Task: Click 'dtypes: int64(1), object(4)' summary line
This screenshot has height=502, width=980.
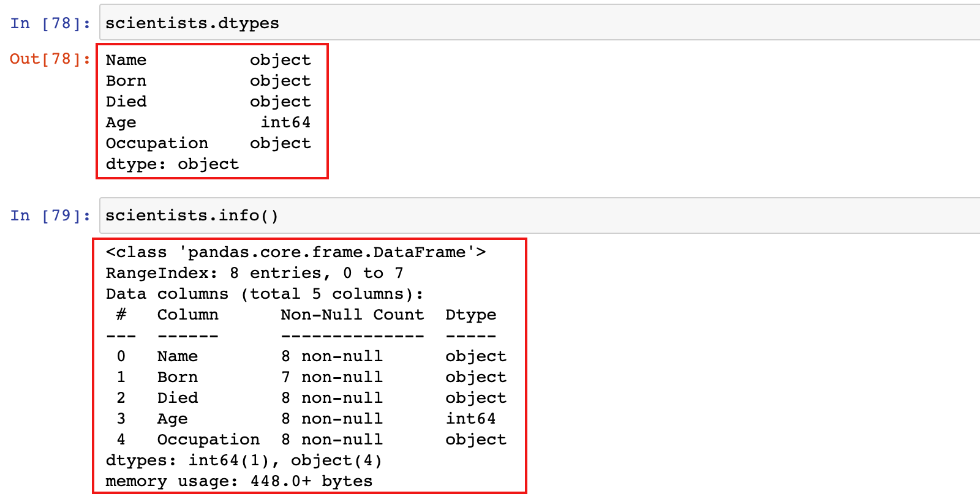Action: (x=244, y=460)
